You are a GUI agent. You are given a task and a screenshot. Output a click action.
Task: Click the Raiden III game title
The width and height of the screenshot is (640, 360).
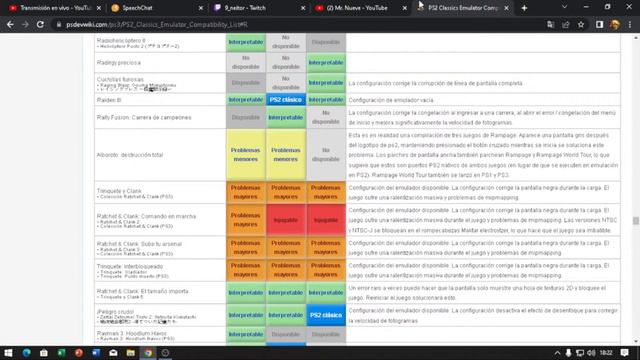pyautogui.click(x=109, y=100)
